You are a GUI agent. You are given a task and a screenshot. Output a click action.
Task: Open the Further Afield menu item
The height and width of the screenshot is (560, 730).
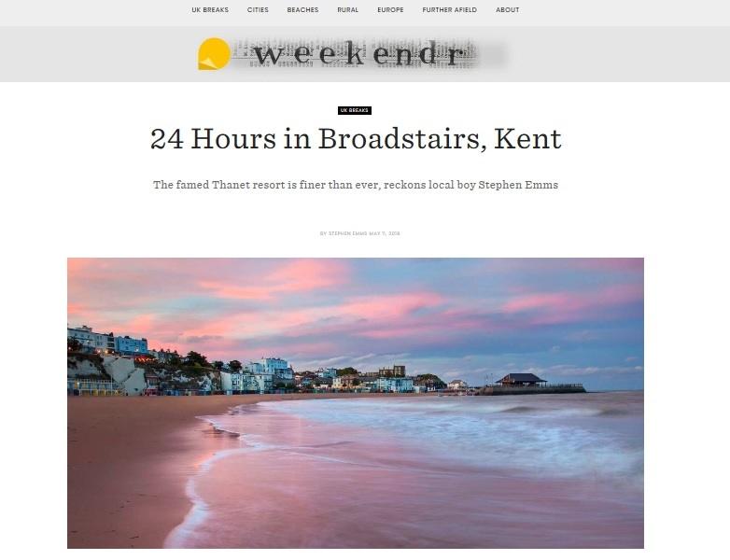pos(449,9)
